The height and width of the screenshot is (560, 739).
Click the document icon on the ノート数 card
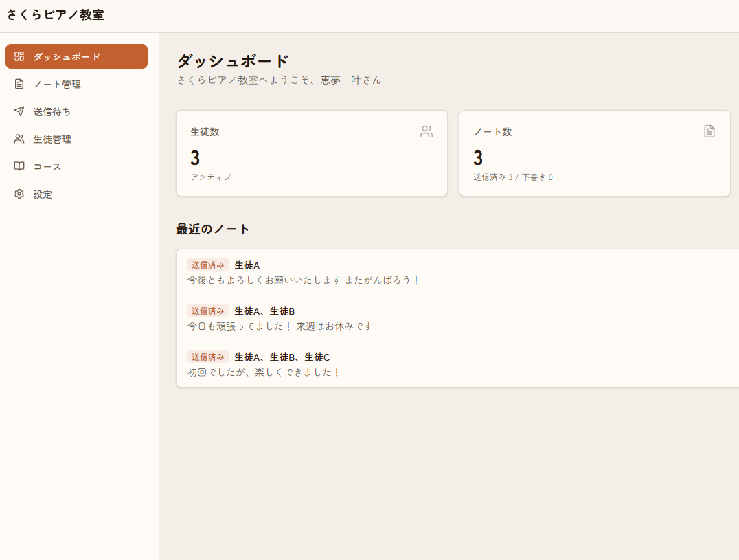[x=709, y=131]
